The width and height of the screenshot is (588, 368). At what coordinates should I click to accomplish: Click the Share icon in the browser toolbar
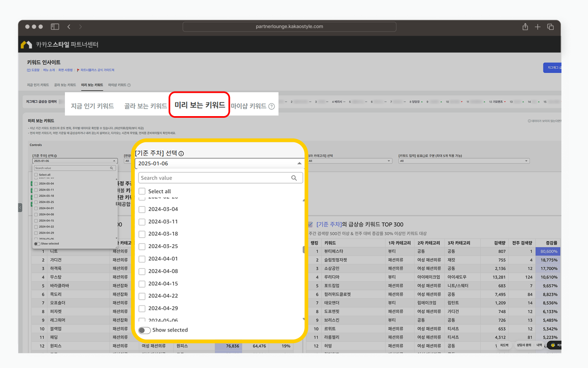tap(525, 27)
